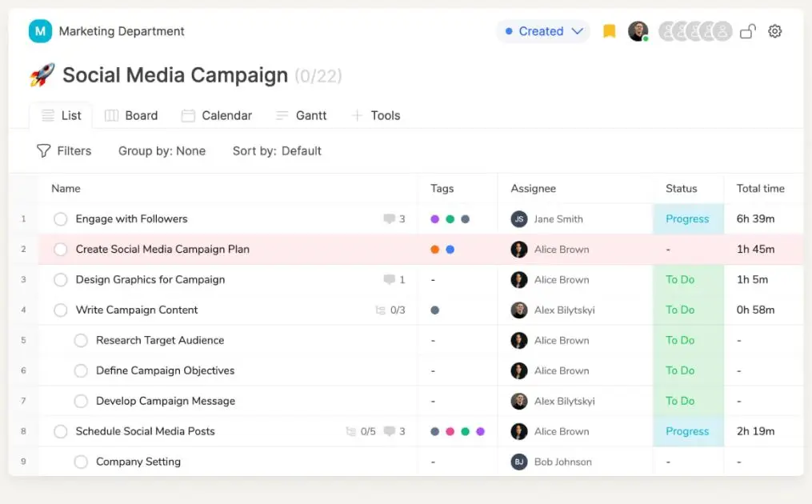
Task: Click the unlocked padlock privacy icon
Action: point(747,31)
